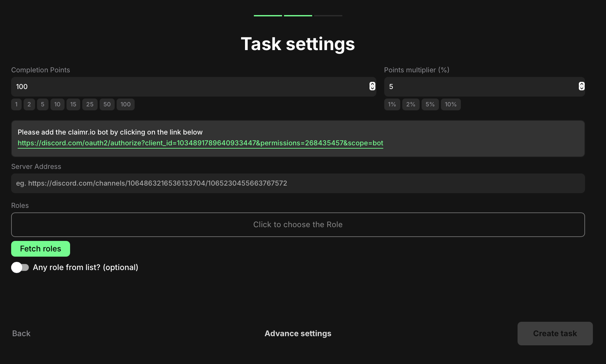This screenshot has height=364, width=606.
Task: Toggle the 'Any role from list' switch
Action: (x=20, y=267)
